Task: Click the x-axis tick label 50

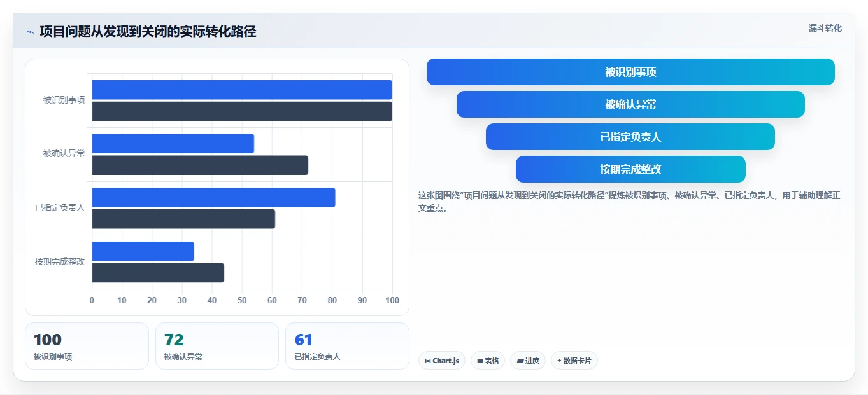Action: coord(242,300)
